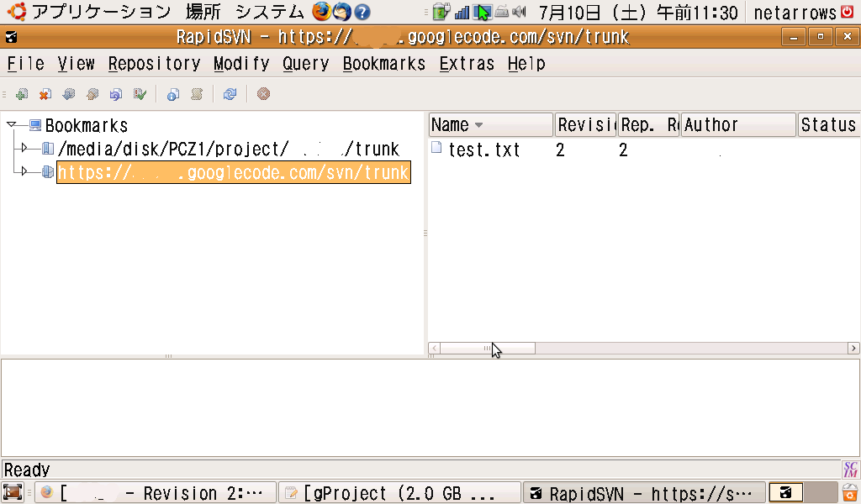The width and height of the screenshot is (861, 504).
Task: Open the システム menu in top panel
Action: pyautogui.click(x=270, y=12)
